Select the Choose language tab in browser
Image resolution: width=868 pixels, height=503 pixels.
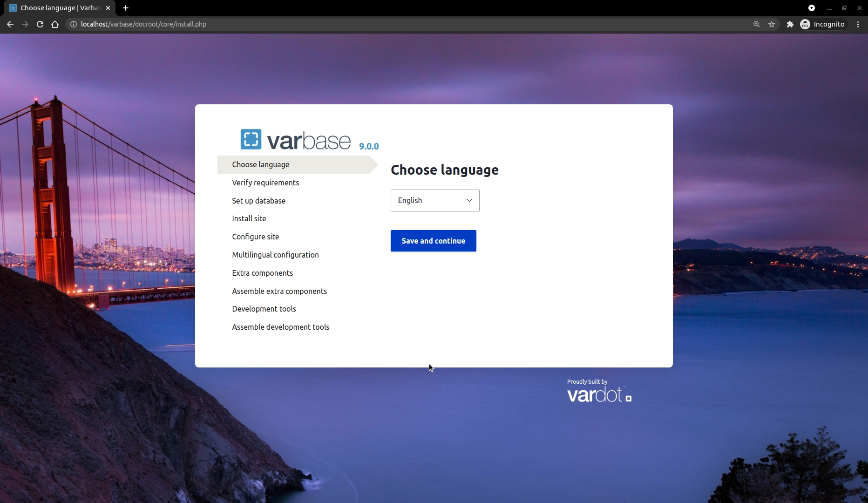pos(56,8)
